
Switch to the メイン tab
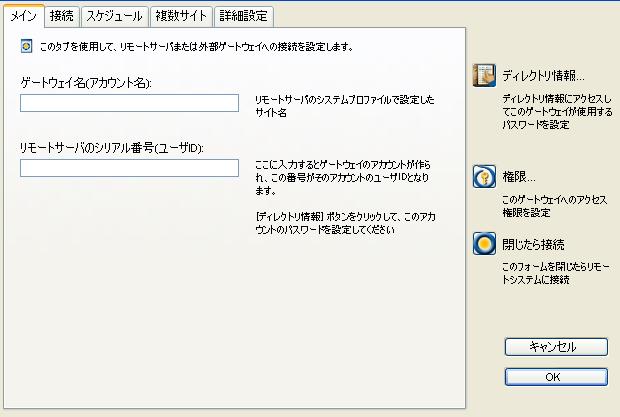click(24, 16)
